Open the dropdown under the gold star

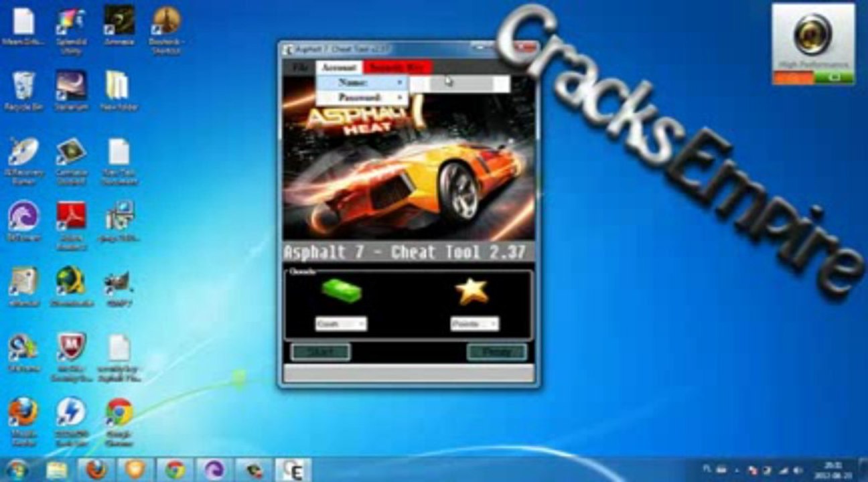(475, 324)
